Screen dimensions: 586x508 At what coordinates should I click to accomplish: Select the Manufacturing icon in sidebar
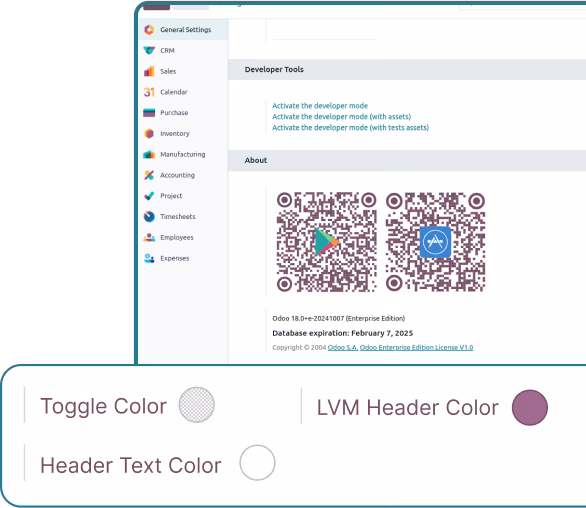click(x=149, y=154)
